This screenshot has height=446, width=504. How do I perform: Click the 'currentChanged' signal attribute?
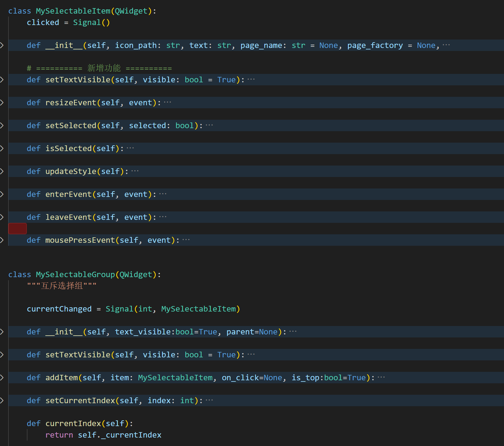click(59, 309)
